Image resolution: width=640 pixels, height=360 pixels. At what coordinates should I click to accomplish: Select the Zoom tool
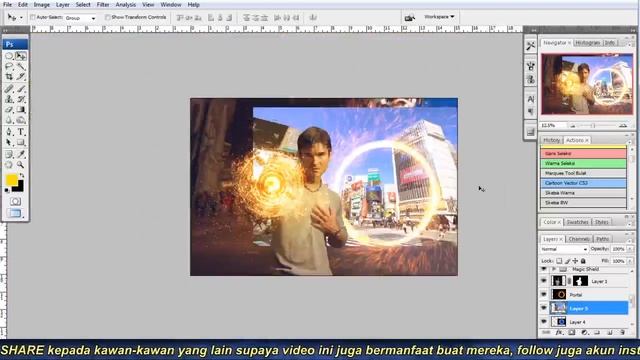coord(21,165)
